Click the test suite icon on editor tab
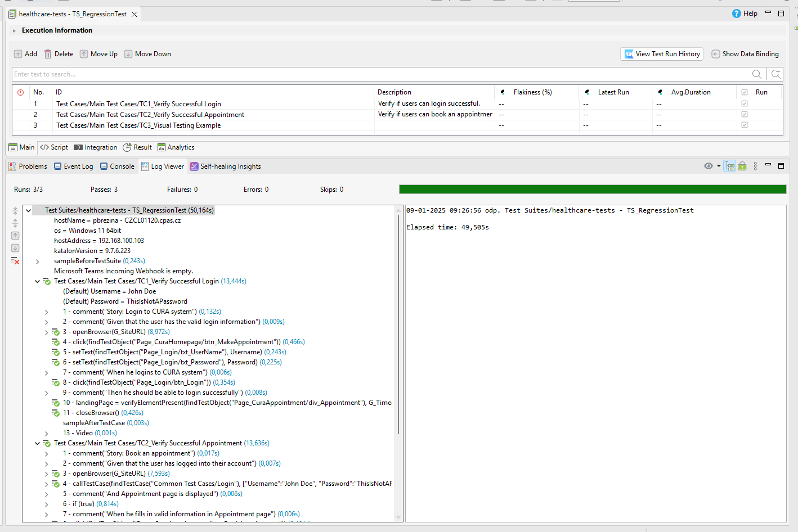The image size is (798, 532). click(x=12, y=14)
